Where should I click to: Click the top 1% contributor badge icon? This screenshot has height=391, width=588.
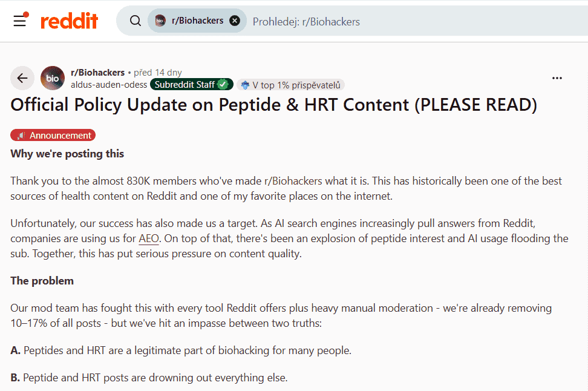[x=245, y=85]
